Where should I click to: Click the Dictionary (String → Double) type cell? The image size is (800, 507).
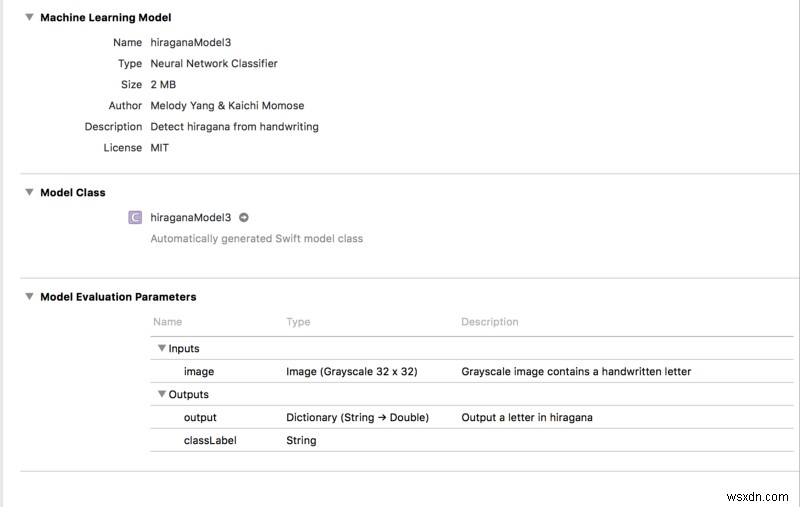pyautogui.click(x=357, y=418)
